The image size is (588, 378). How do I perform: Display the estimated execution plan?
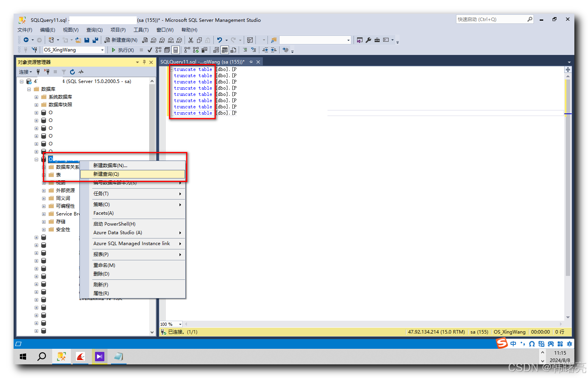(x=158, y=50)
